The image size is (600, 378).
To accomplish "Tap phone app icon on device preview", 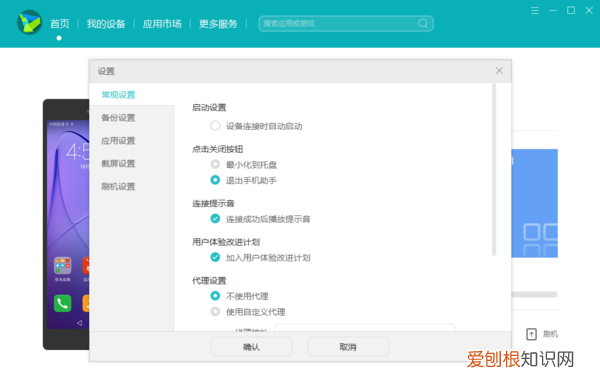I will coord(62,303).
